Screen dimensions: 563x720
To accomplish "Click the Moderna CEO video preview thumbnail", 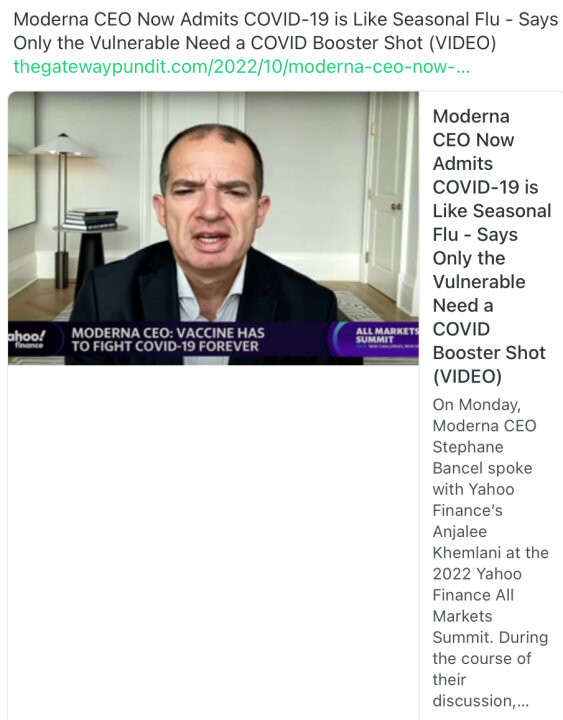I will click(213, 228).
